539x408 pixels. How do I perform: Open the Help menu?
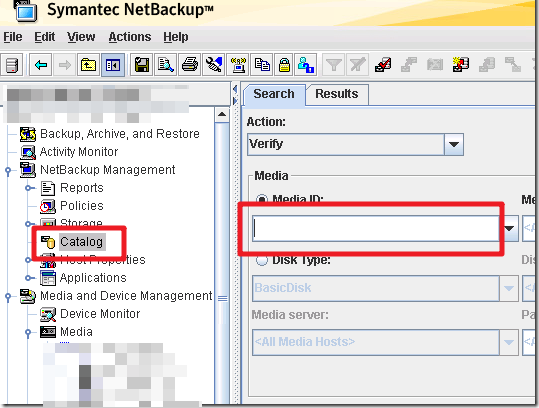(176, 37)
